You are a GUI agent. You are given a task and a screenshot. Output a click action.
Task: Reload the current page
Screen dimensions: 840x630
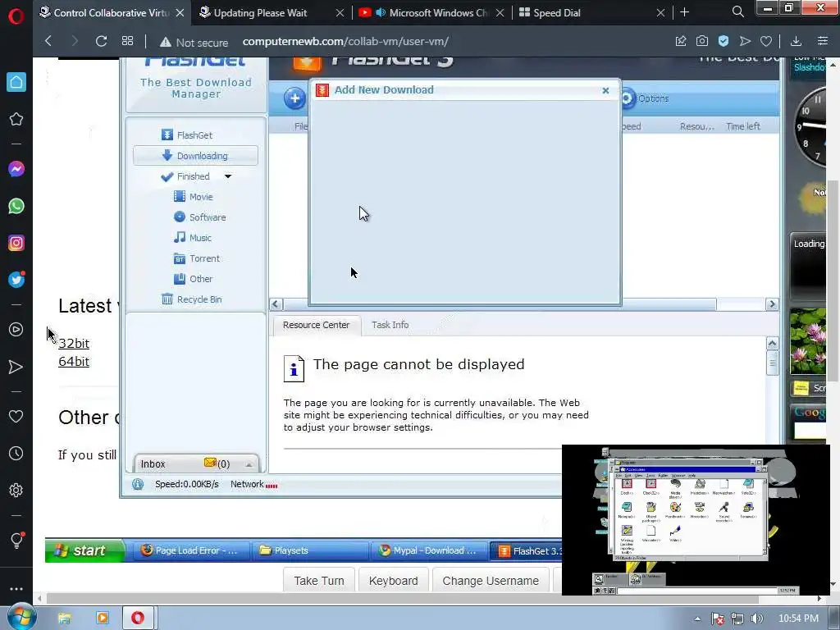click(101, 41)
